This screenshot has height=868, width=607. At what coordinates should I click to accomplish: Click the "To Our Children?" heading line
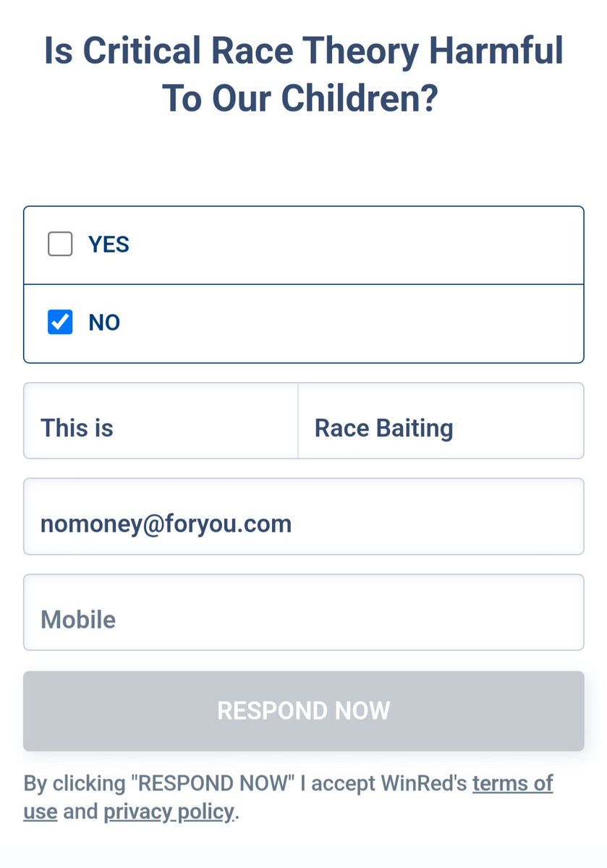tap(300, 99)
